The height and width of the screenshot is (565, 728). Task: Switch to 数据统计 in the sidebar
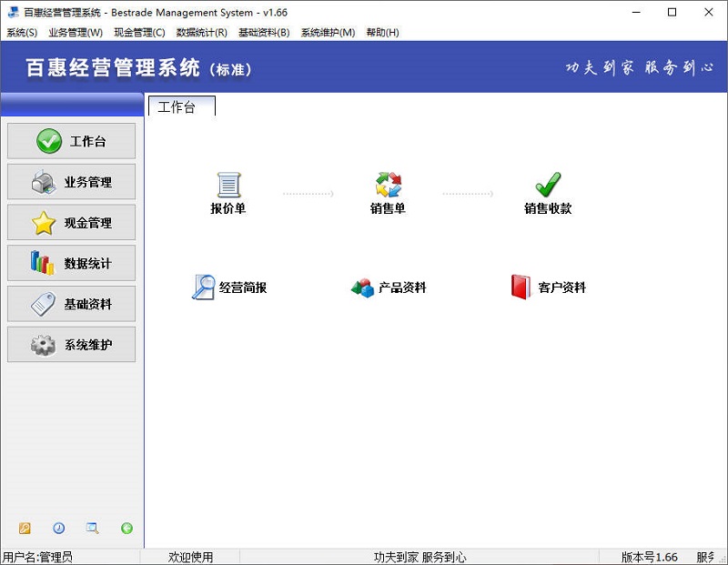point(71,263)
